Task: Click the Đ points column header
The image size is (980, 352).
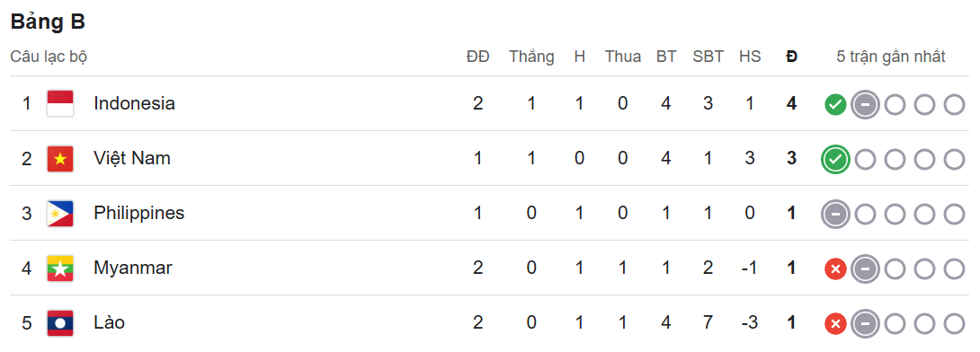Action: (x=792, y=57)
